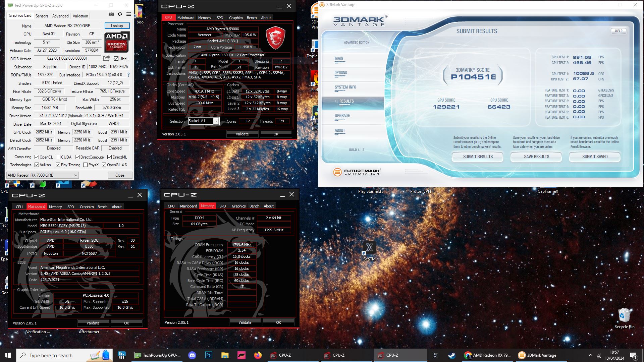This screenshot has height=362, width=644.
Task: Click the CapFrameX desktop shortcut label
Action: [548, 191]
